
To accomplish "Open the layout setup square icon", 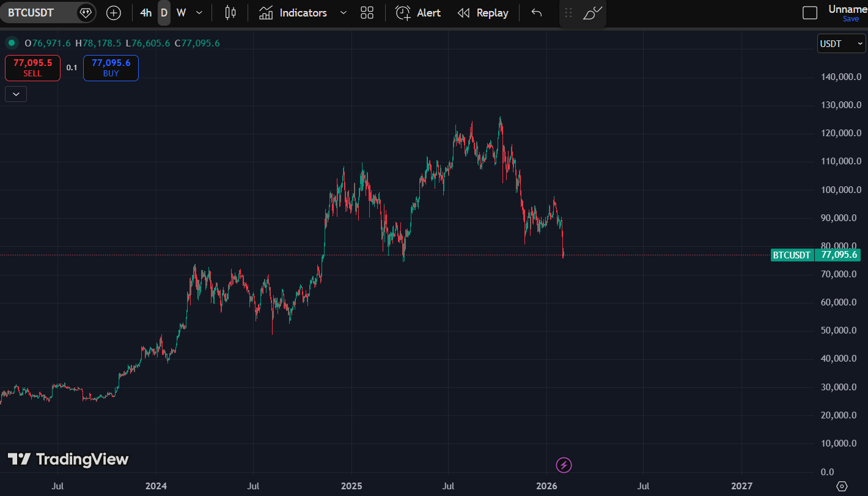I will pyautogui.click(x=810, y=13).
